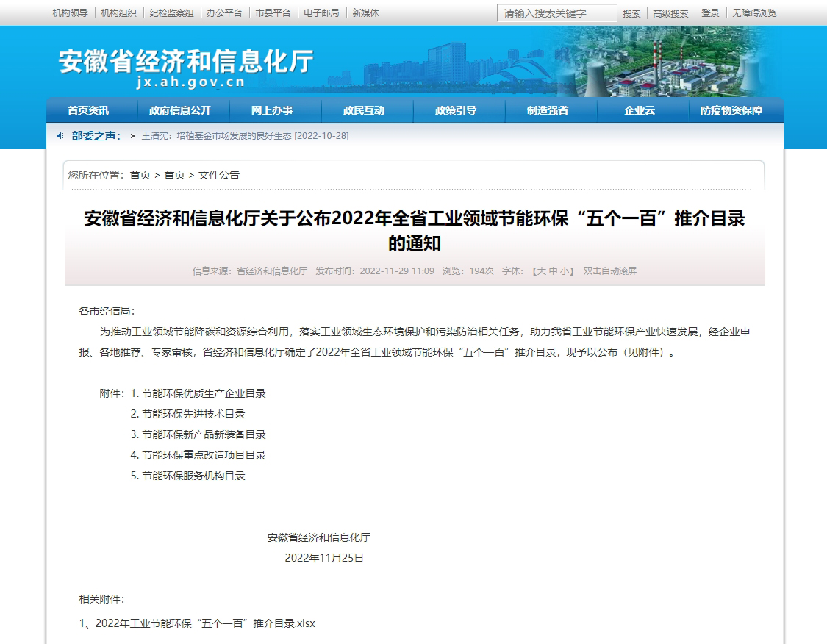Open the 制造强省 navigation item
827x644 pixels.
[548, 110]
